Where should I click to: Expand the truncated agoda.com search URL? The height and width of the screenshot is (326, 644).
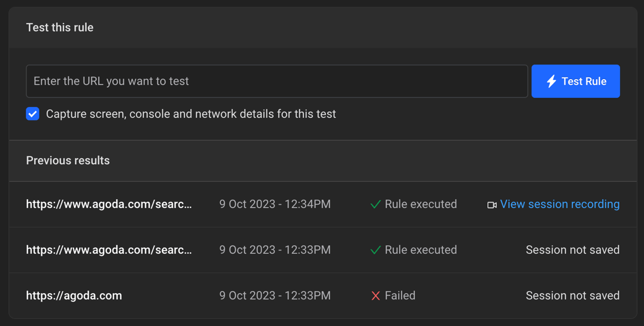109,204
